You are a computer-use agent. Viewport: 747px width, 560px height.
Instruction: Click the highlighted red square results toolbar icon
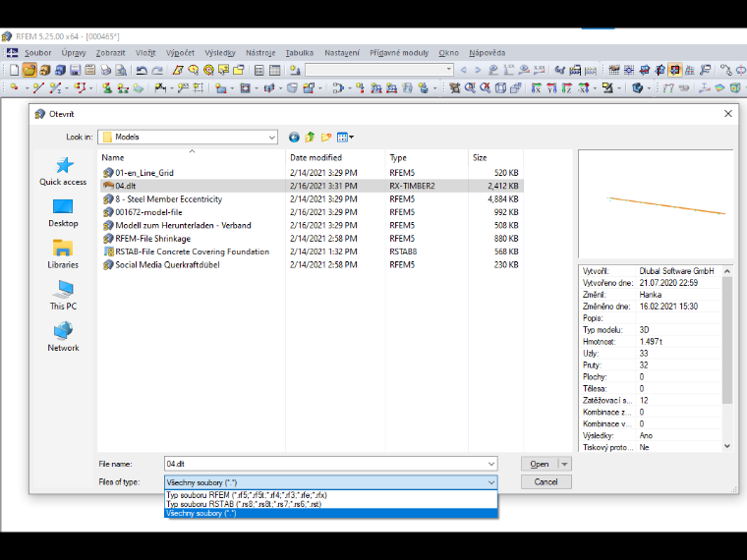tap(675, 70)
